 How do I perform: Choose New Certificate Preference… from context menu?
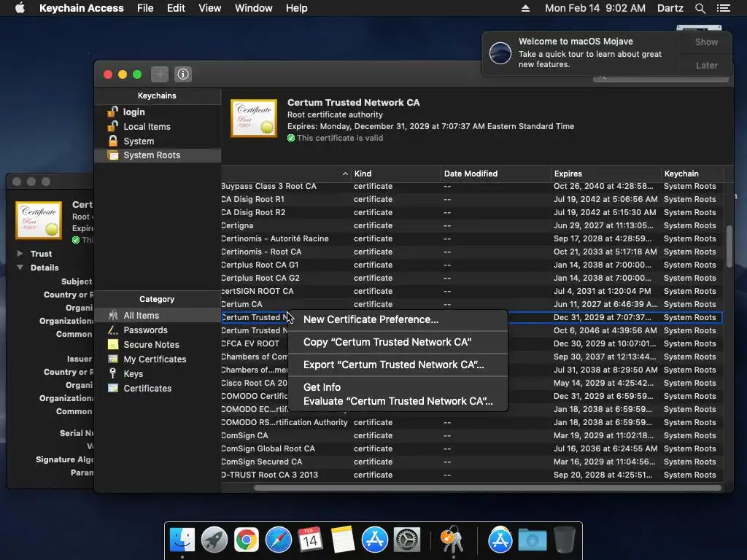pyautogui.click(x=398, y=319)
